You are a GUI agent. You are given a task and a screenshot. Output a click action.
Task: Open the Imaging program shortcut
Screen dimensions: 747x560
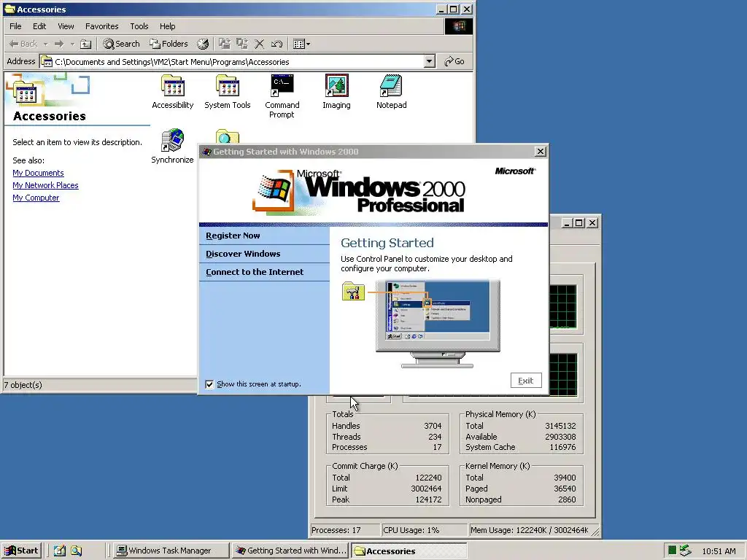coord(336,91)
